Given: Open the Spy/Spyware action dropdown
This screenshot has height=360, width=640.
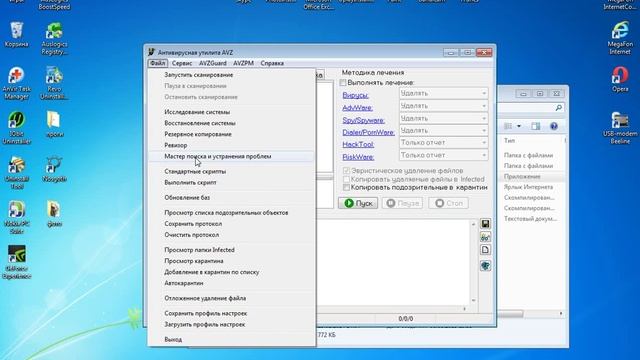Looking at the screenshot, I should (443, 118).
